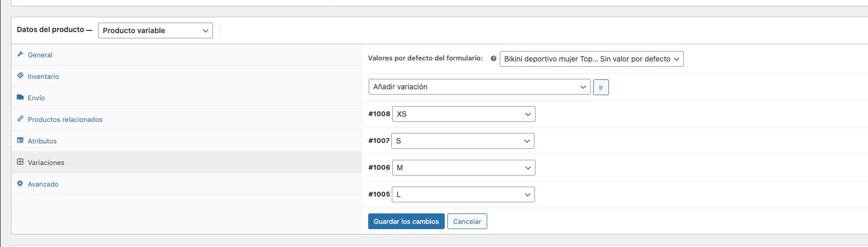
Task: Click the Envío truck icon
Action: (x=20, y=97)
